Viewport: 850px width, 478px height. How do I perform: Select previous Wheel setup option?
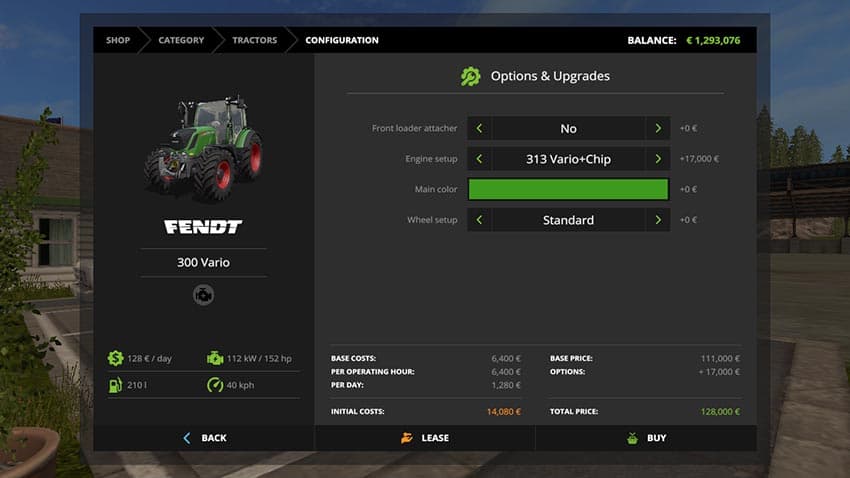pos(479,220)
